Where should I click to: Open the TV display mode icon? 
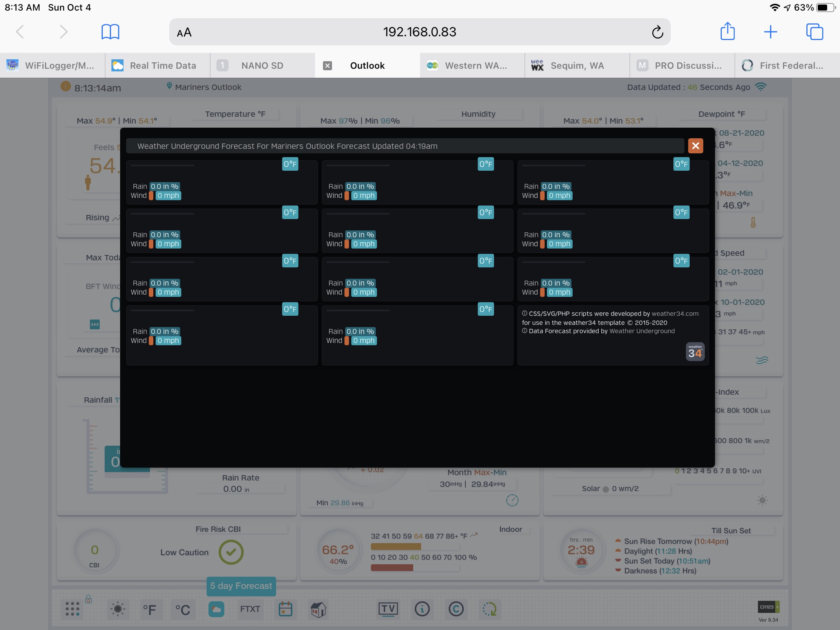pos(388,609)
